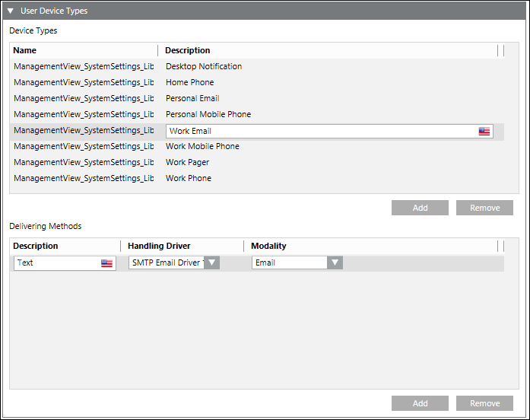Click Add button under Device Types

[x=420, y=208]
